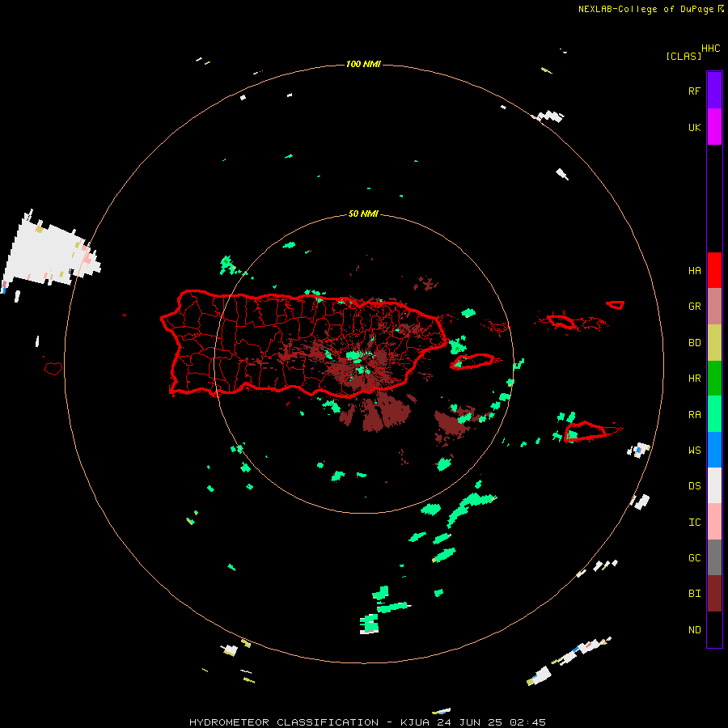The height and width of the screenshot is (728, 728).
Task: Click the Vieques island red outline
Action: click(x=472, y=361)
